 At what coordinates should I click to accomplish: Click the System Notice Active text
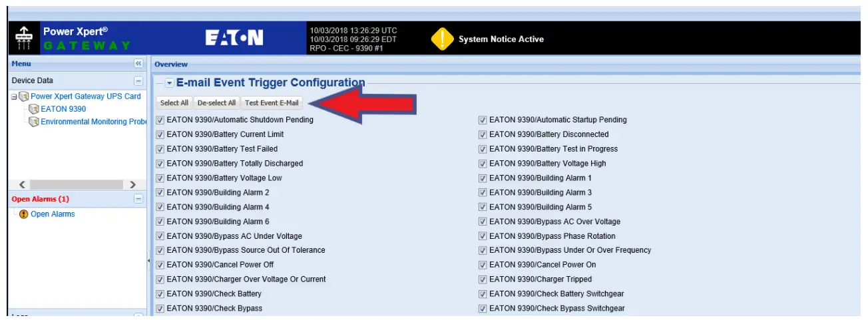click(x=501, y=39)
